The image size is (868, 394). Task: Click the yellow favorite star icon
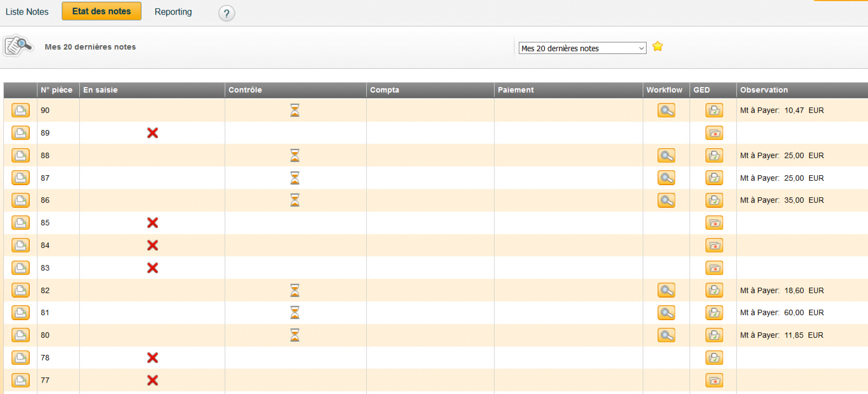tap(657, 47)
